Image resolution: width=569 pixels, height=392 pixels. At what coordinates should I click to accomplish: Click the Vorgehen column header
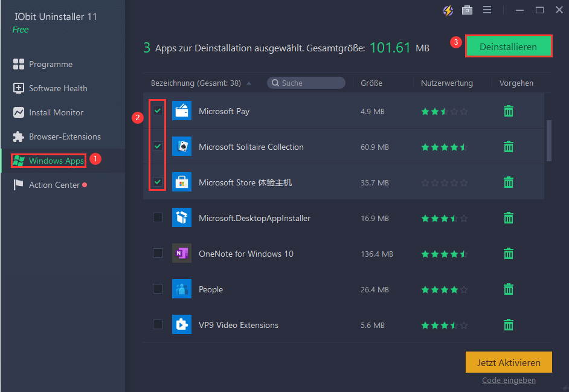[x=516, y=83]
